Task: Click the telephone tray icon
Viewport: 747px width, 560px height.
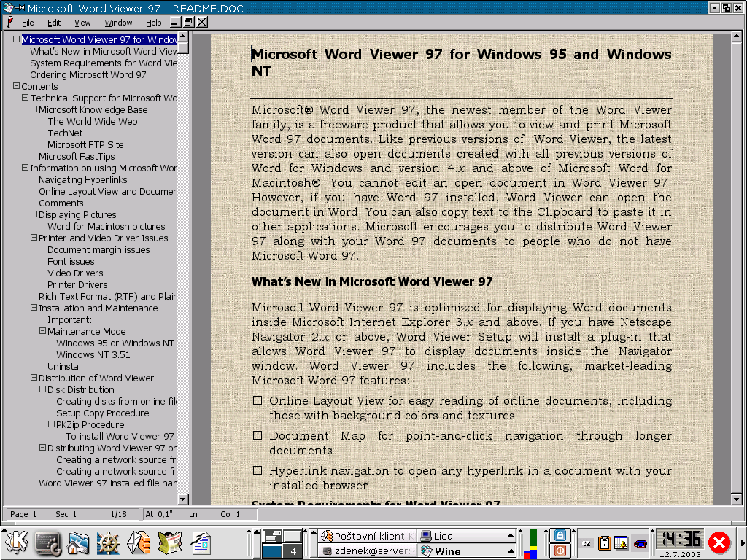Action: [640, 544]
